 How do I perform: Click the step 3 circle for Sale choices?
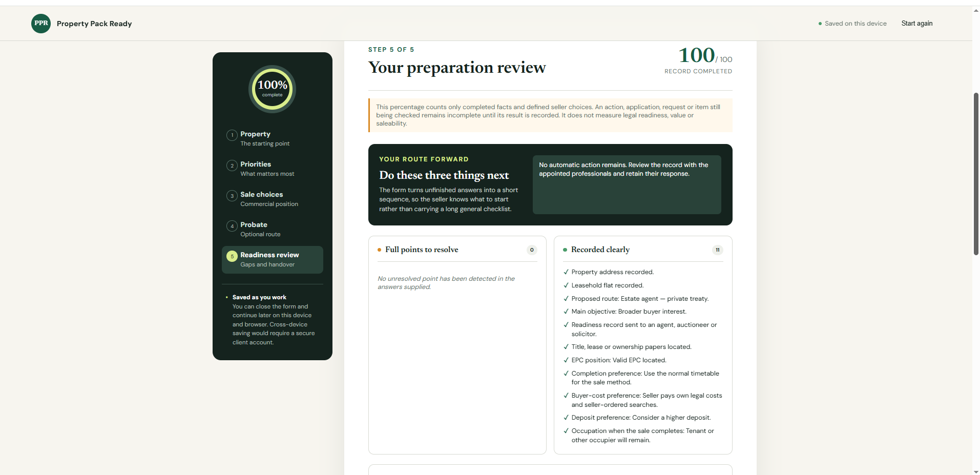pyautogui.click(x=232, y=196)
